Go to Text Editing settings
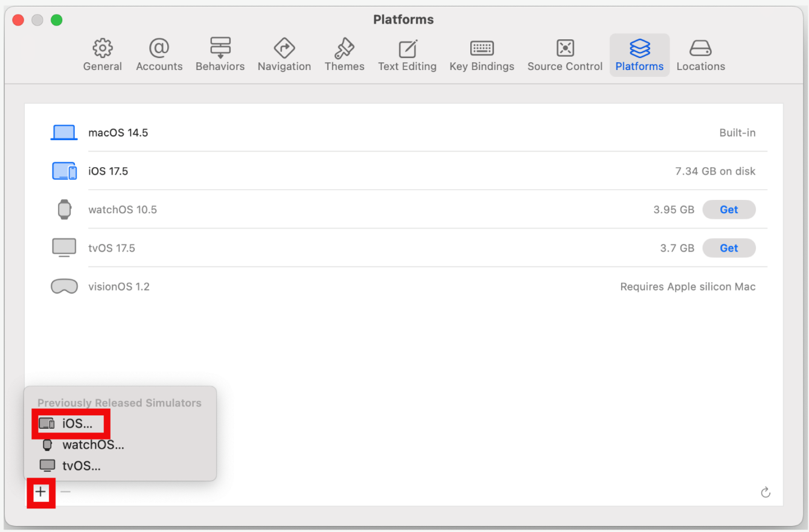This screenshot has height=532, width=809. (x=407, y=55)
